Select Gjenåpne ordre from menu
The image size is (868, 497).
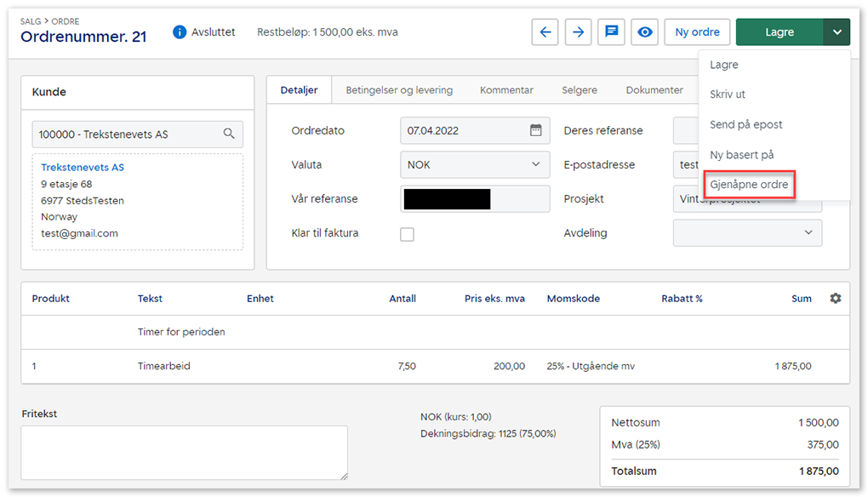click(x=749, y=185)
